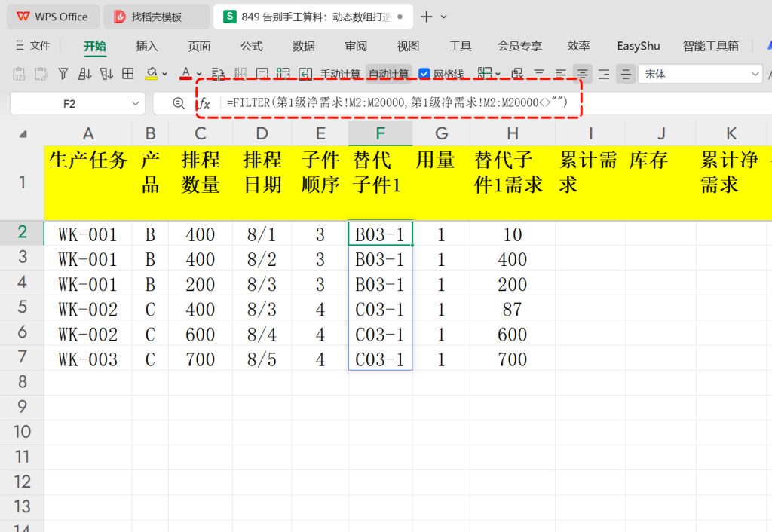Open the 数据 Data tab
The height and width of the screenshot is (532, 772).
coord(303,46)
